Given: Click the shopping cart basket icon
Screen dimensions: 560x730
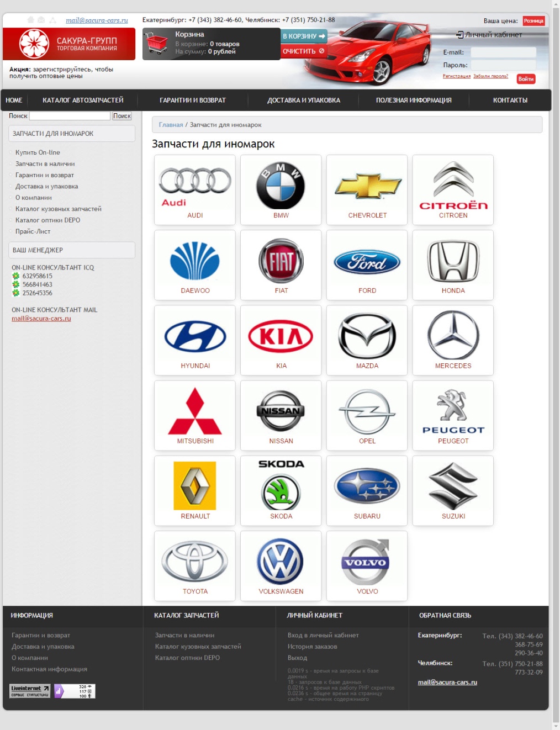Looking at the screenshot, I should [157, 43].
